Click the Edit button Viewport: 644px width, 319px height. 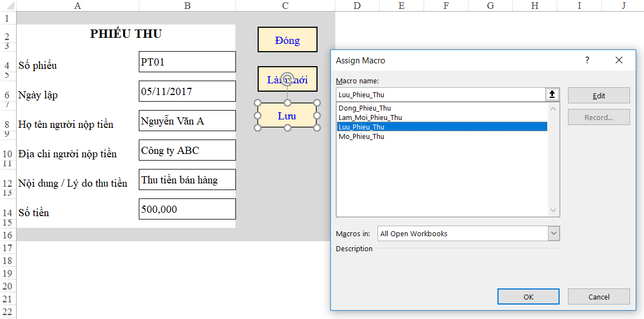599,96
